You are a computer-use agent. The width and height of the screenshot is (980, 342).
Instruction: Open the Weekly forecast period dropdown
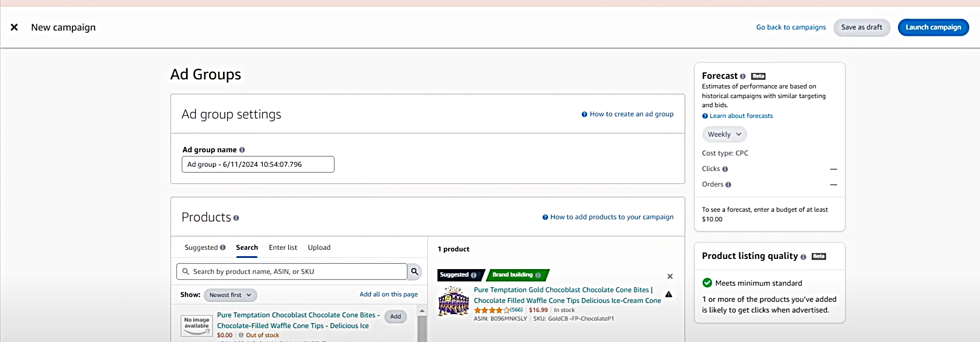pos(724,135)
